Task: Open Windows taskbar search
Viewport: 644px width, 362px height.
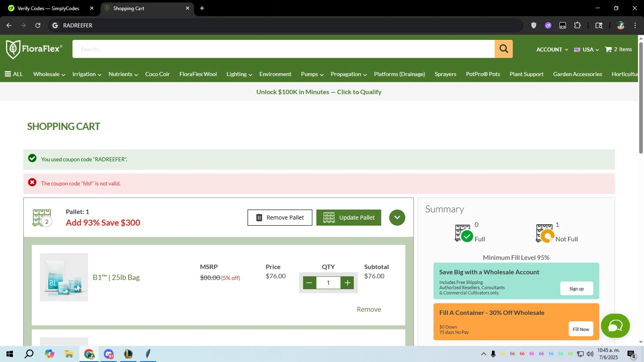Action: click(29, 354)
